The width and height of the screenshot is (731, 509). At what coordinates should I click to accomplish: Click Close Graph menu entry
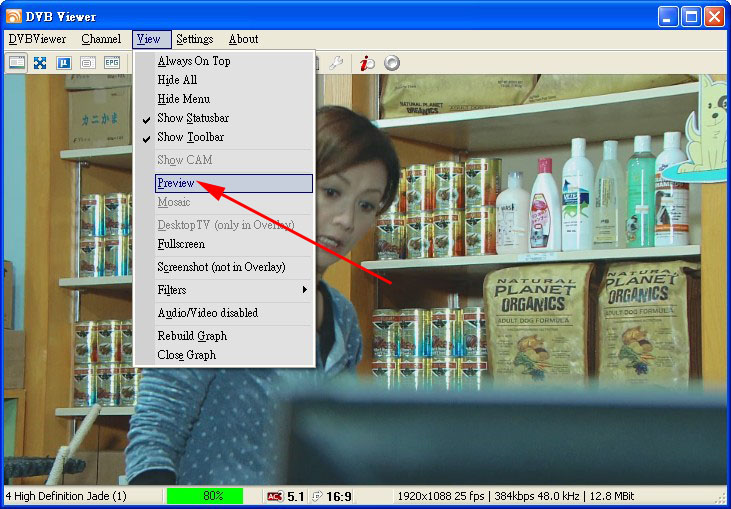[x=186, y=355]
